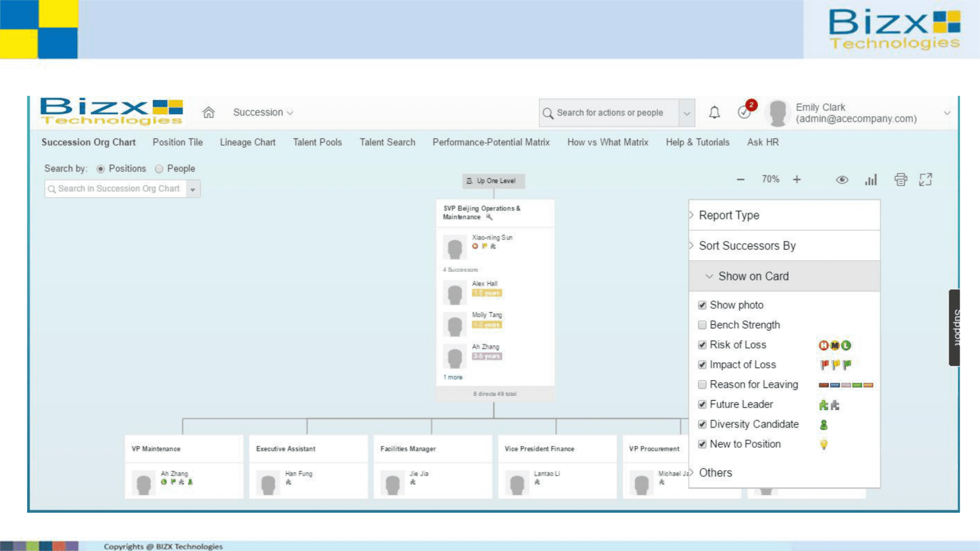Click the eye visibility icon above the chart

pos(842,179)
